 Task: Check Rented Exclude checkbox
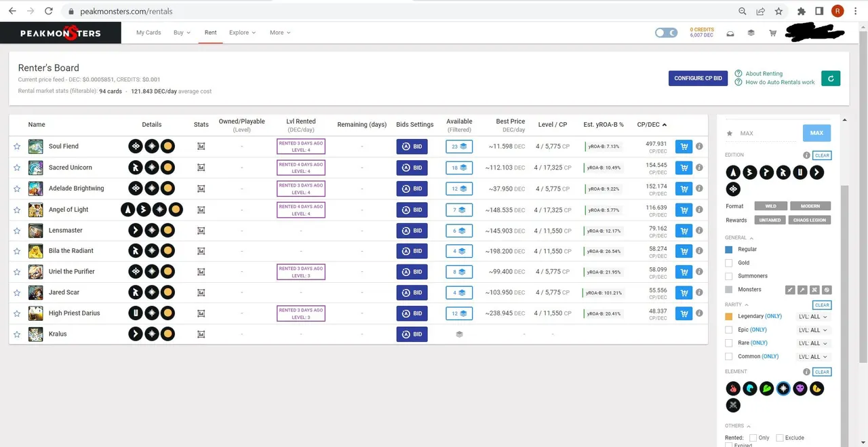pos(779,438)
